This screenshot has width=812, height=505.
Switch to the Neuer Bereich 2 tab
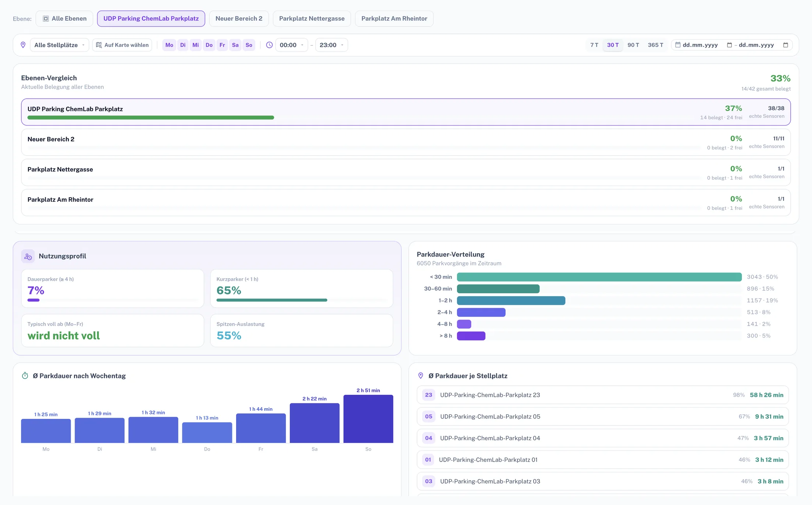click(x=239, y=18)
